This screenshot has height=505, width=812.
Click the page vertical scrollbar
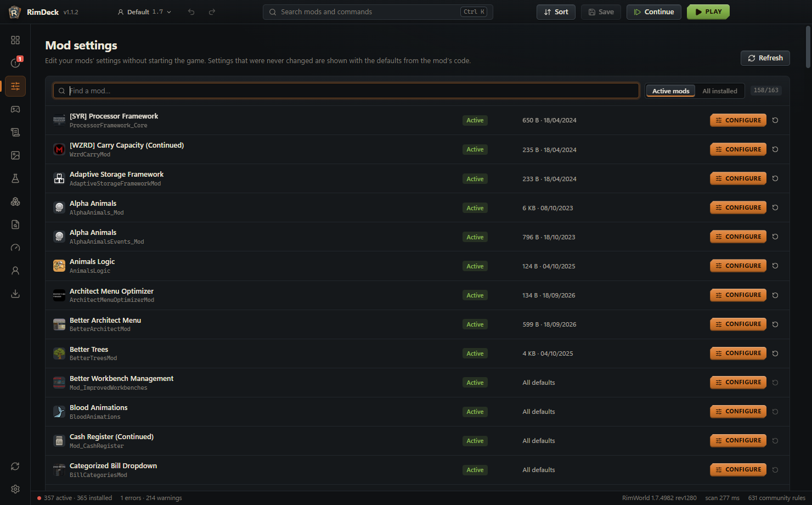pos(808,47)
